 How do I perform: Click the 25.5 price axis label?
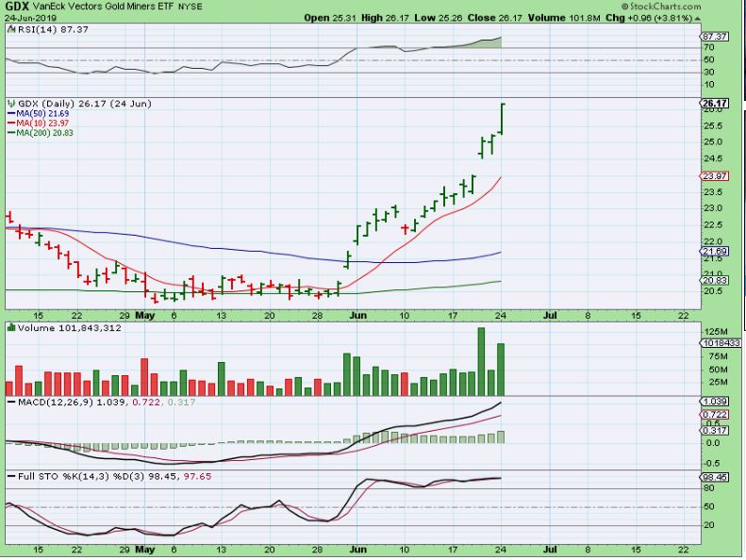coord(713,126)
